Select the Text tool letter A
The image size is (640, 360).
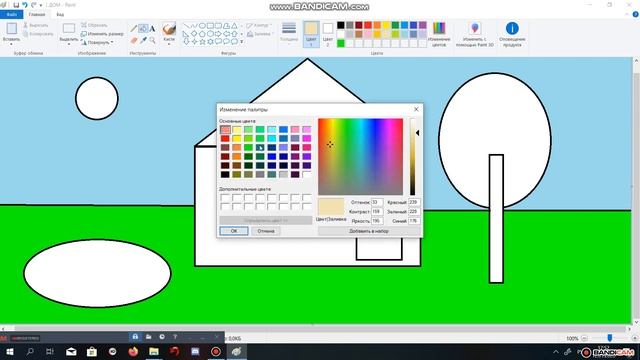152,29
